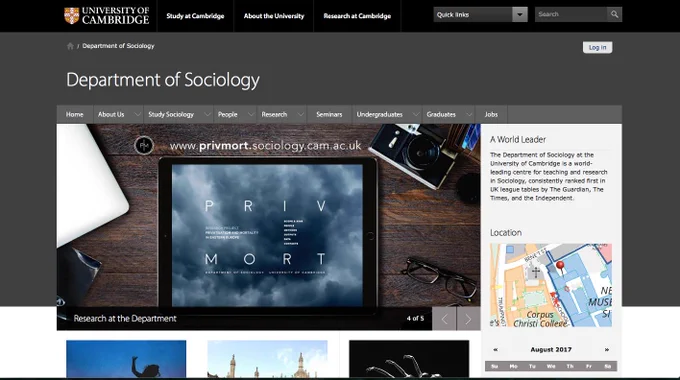Click the August 2017 calendar heading
This screenshot has width=680, height=380.
tap(551, 350)
